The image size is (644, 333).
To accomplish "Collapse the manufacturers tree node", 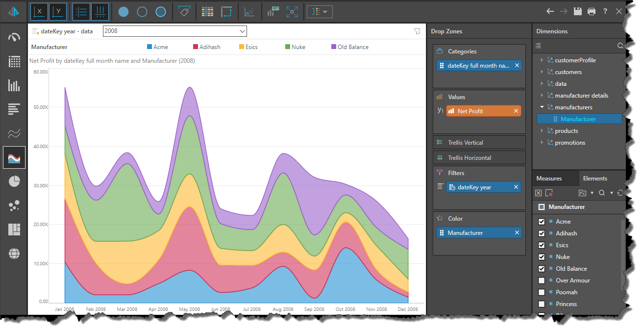I will [542, 107].
